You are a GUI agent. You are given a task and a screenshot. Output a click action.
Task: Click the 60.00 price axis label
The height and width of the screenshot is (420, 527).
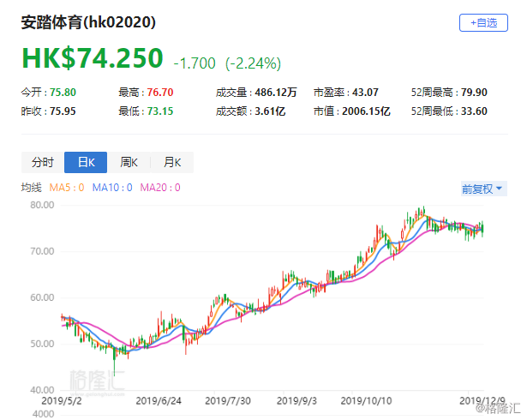(x=42, y=297)
